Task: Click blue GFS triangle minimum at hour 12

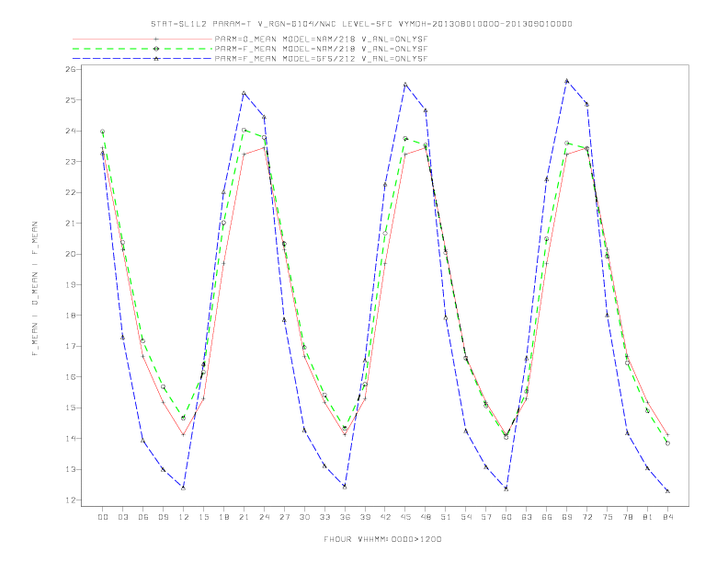Action: point(184,488)
